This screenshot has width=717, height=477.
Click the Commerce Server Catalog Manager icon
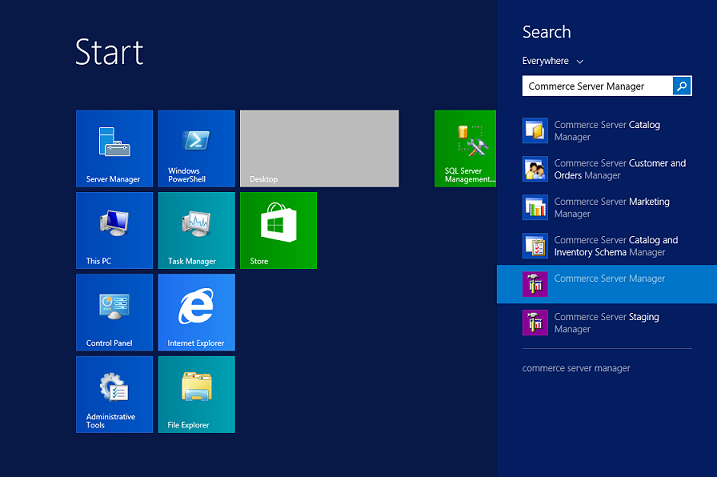click(x=535, y=130)
